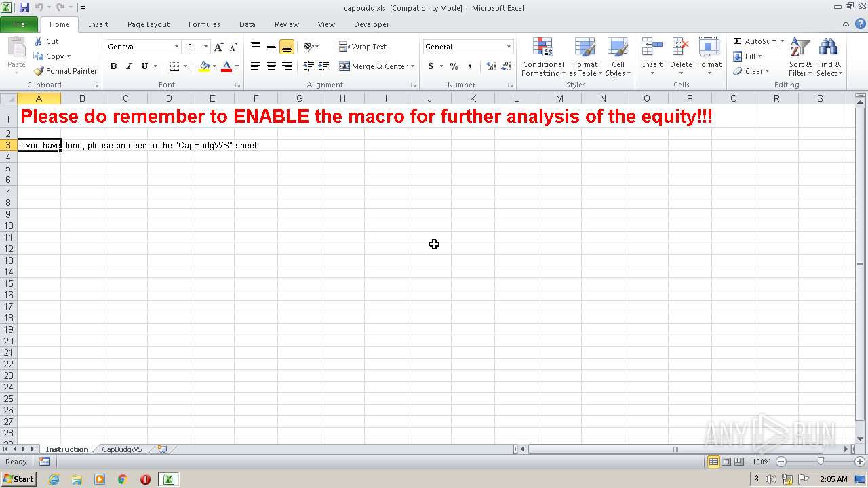The width and height of the screenshot is (868, 488).
Task: Click Decrease Decimal icon
Action: point(507,66)
